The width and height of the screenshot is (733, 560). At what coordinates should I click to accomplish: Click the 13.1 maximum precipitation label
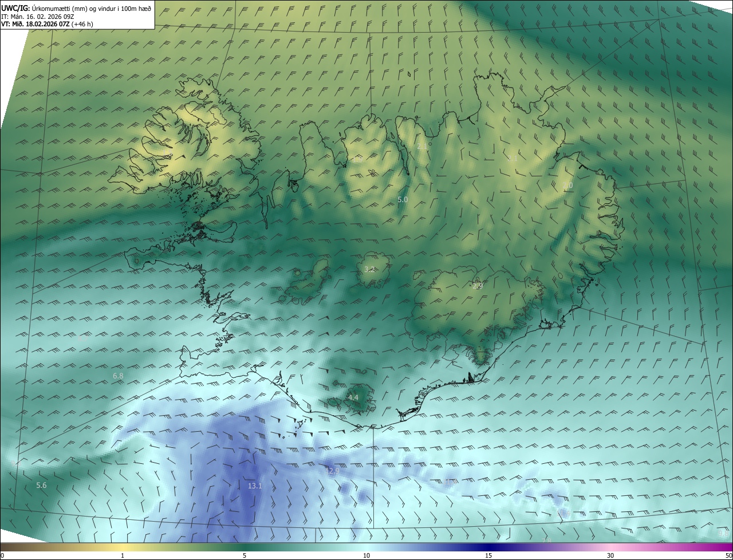click(255, 486)
